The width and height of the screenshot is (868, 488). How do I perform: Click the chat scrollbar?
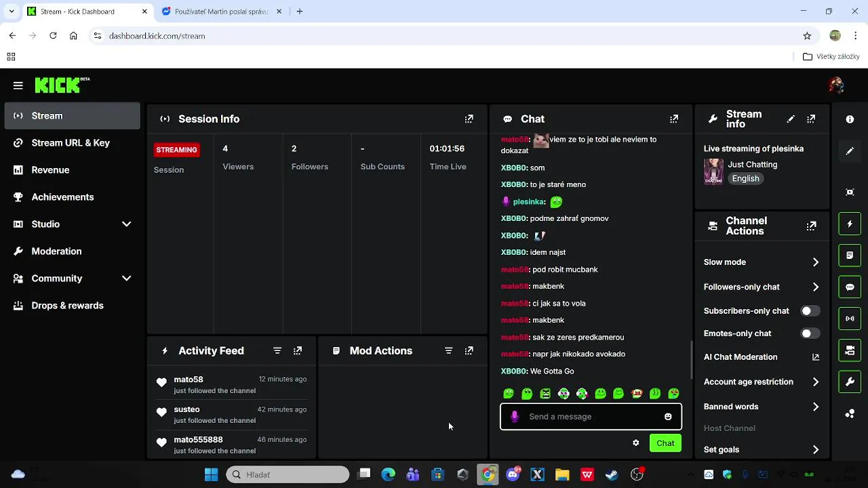pyautogui.click(x=691, y=359)
